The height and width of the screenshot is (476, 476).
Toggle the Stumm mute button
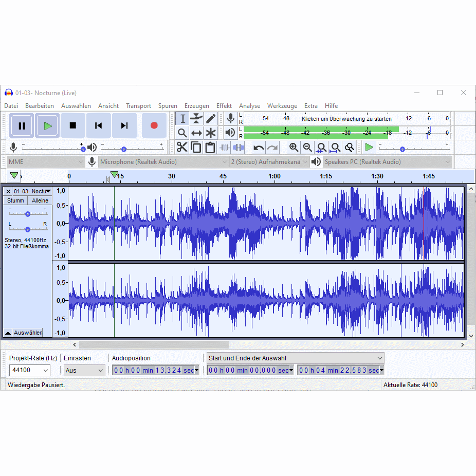(15, 200)
